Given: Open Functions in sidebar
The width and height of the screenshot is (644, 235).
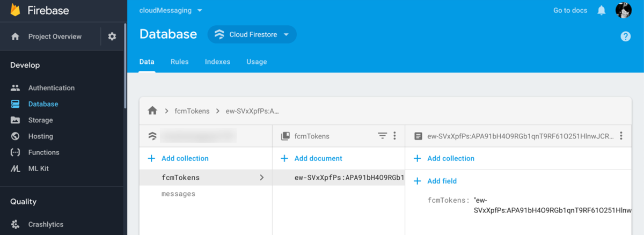Looking at the screenshot, I should click(x=44, y=152).
